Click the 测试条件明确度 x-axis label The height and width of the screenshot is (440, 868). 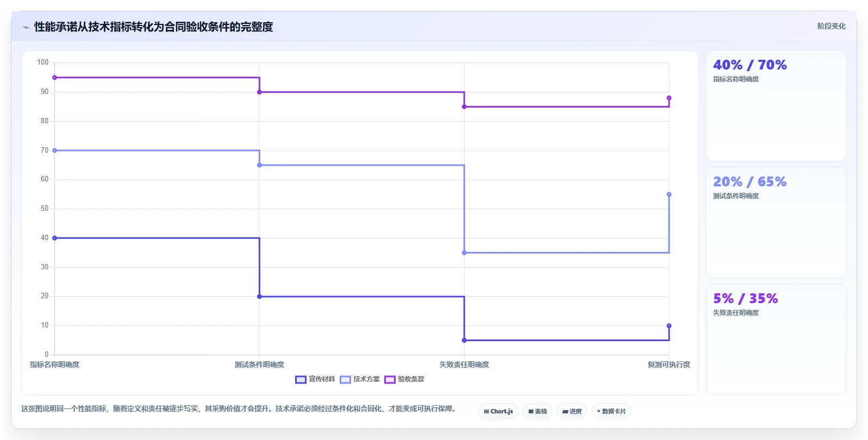coord(259,364)
